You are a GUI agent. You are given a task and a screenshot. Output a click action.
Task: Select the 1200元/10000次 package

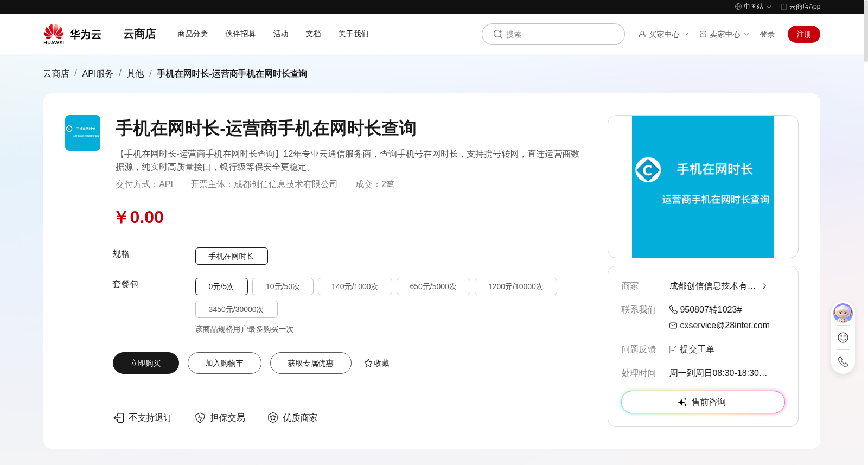tap(515, 286)
